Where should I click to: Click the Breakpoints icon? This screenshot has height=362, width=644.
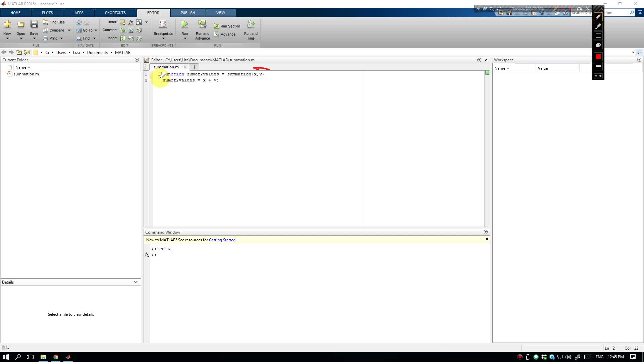[163, 24]
